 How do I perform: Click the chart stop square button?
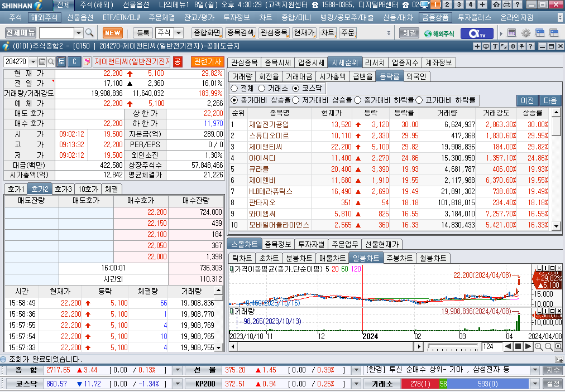coord(518,347)
